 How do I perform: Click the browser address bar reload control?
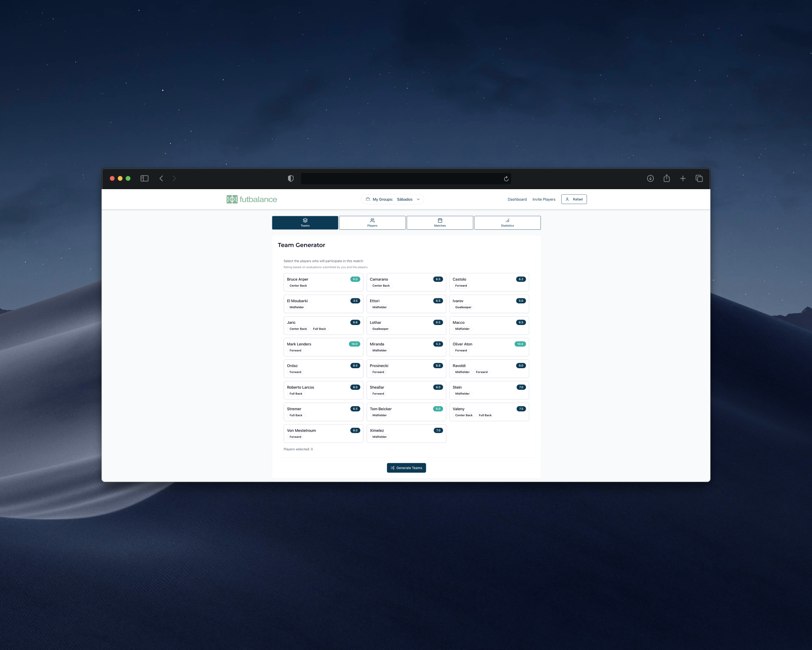(506, 178)
